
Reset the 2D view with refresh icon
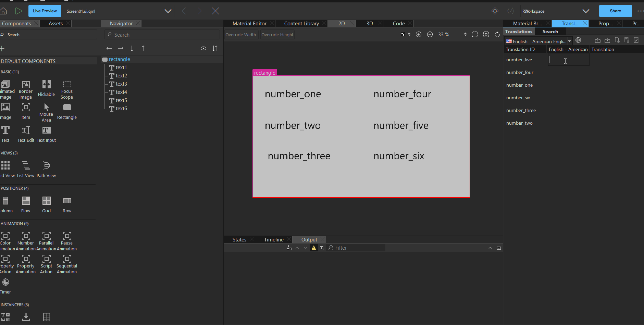click(x=497, y=35)
